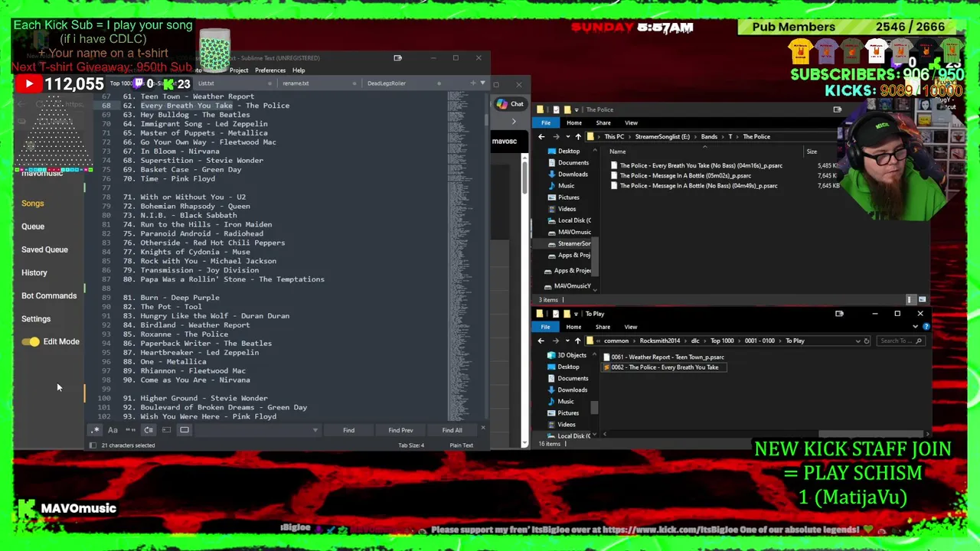Click the Find Prev button
Screen dimensions: 980x551
pyautogui.click(x=400, y=430)
